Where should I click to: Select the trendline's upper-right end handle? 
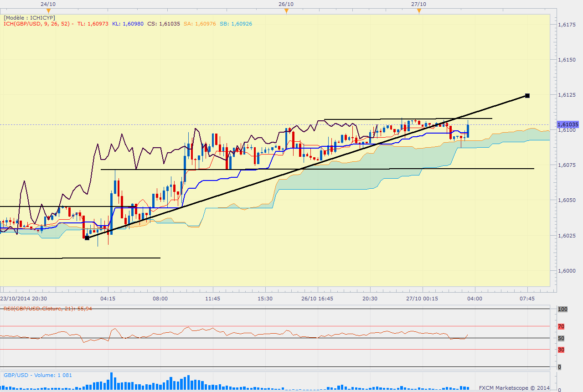(x=527, y=96)
